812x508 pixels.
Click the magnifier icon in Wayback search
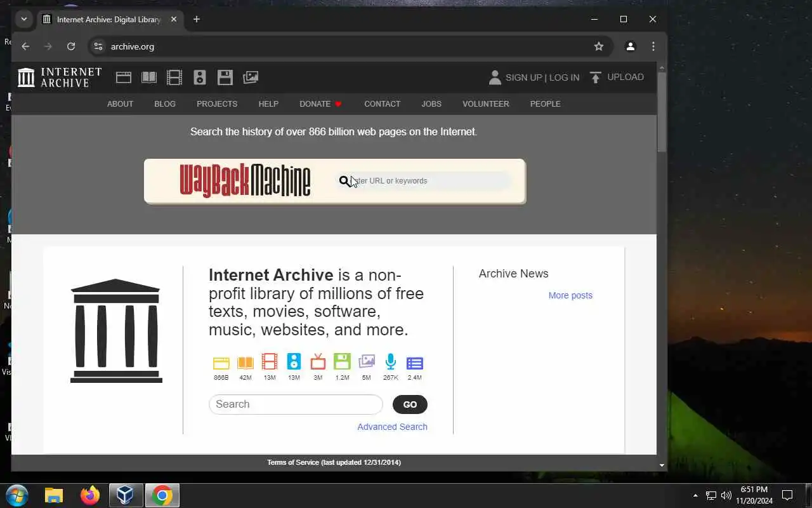[344, 181]
